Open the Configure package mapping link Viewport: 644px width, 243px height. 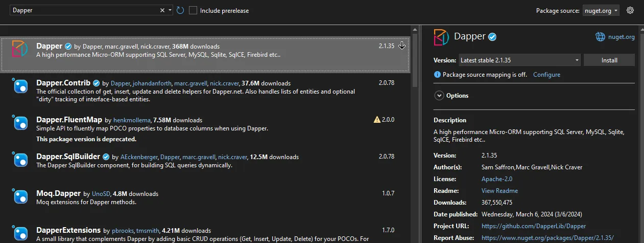click(546, 75)
